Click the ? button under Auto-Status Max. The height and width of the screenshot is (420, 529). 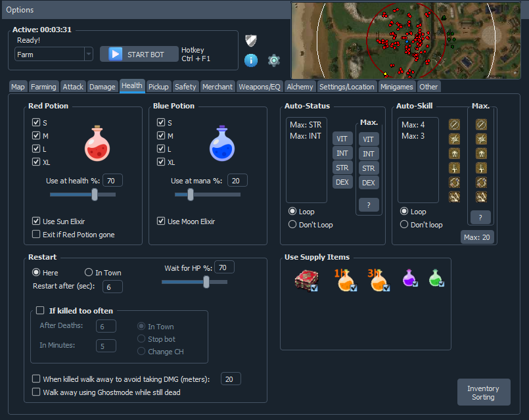[369, 205]
